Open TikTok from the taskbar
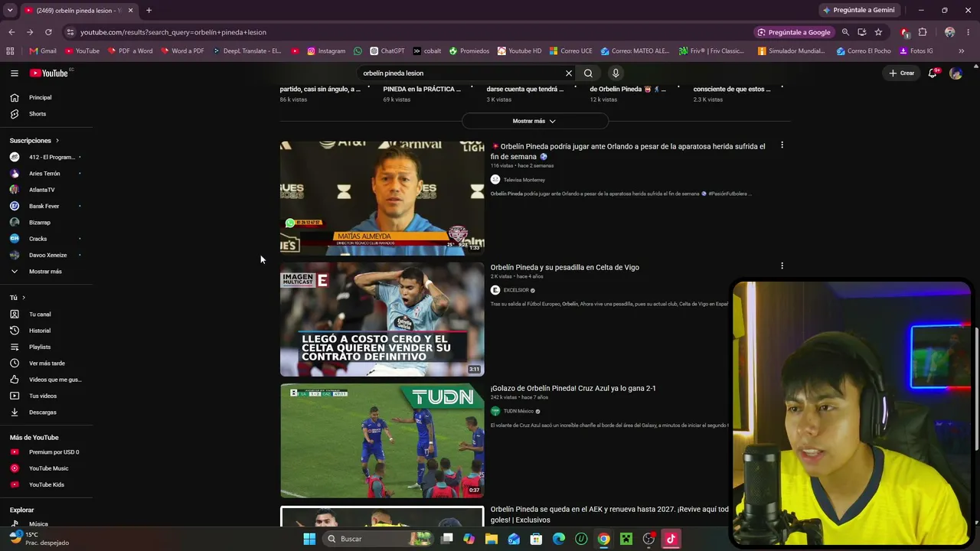The width and height of the screenshot is (980, 551). tap(671, 539)
